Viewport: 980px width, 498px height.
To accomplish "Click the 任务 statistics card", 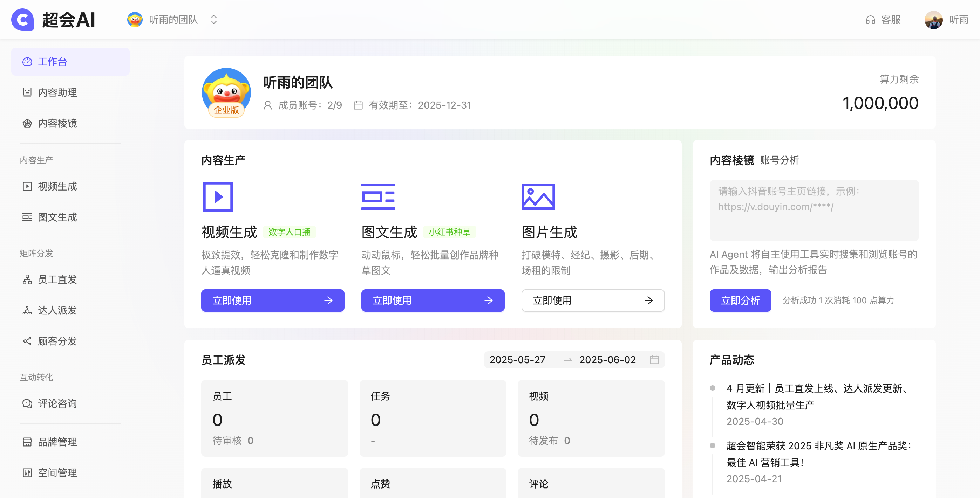I will click(433, 418).
